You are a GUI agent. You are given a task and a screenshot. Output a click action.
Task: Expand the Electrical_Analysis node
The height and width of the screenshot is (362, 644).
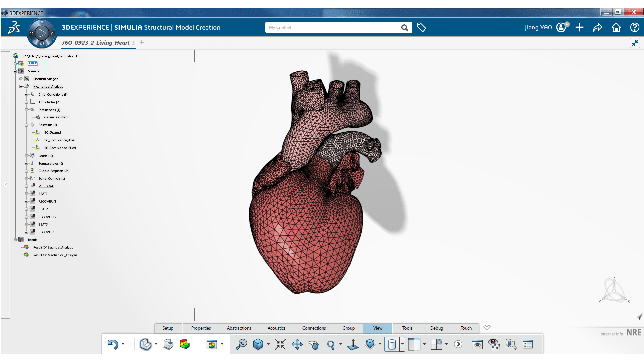click(x=21, y=79)
